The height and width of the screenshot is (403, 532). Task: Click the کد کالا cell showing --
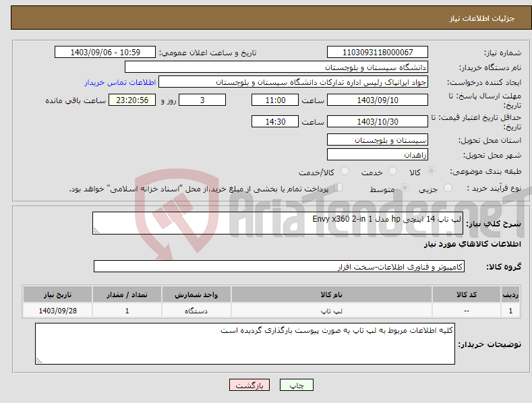point(466,311)
